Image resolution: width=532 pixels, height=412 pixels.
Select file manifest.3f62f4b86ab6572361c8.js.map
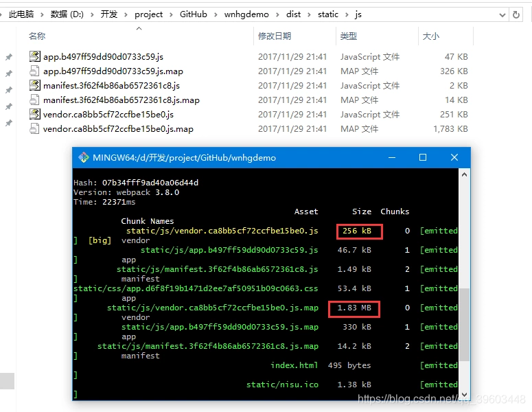pyautogui.click(x=121, y=100)
